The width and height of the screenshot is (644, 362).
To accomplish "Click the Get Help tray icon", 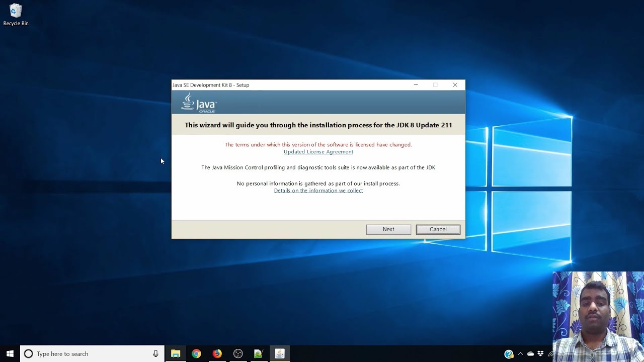I will pyautogui.click(x=509, y=354).
